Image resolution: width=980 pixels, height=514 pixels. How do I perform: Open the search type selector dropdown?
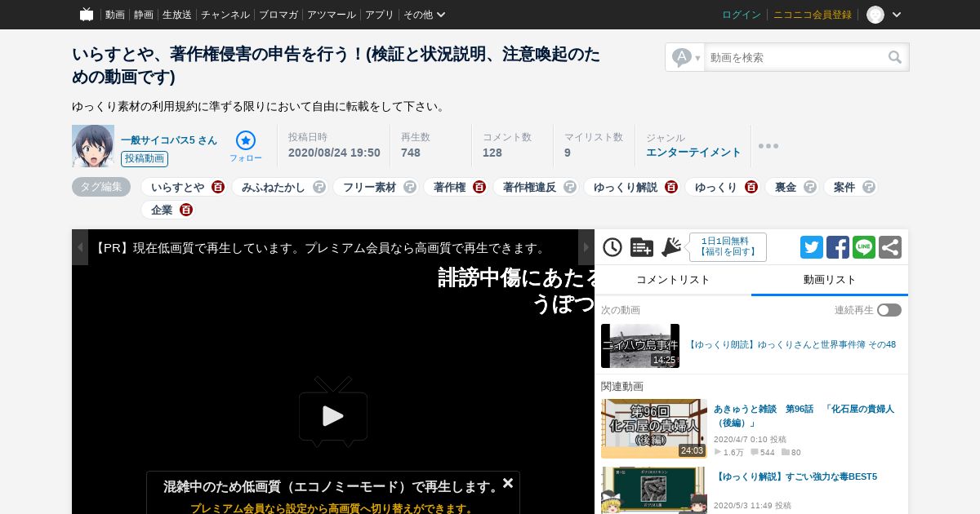685,57
